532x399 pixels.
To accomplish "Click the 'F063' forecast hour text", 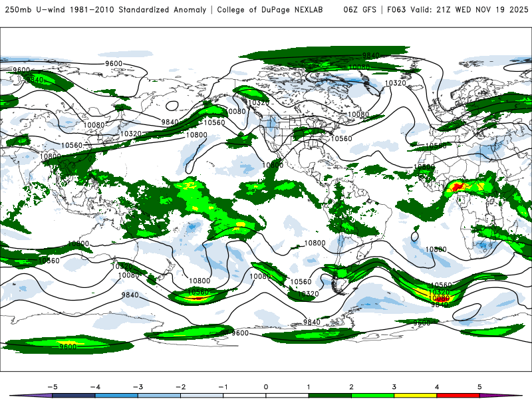I will click(x=396, y=9).
